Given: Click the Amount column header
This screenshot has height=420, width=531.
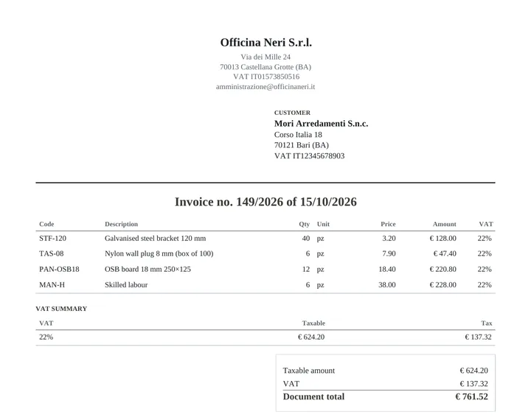Looking at the screenshot, I should coord(444,224).
